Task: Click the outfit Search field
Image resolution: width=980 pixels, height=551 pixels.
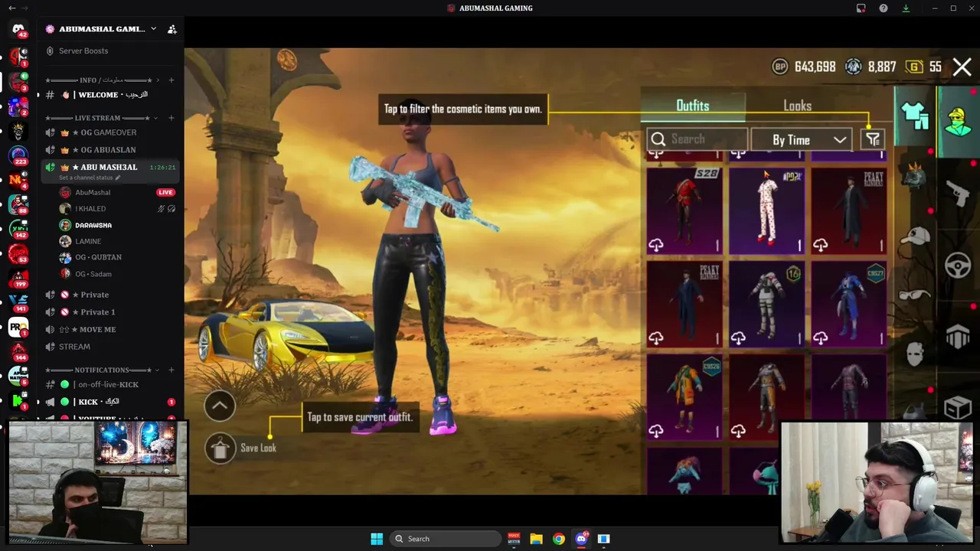Action: [697, 139]
